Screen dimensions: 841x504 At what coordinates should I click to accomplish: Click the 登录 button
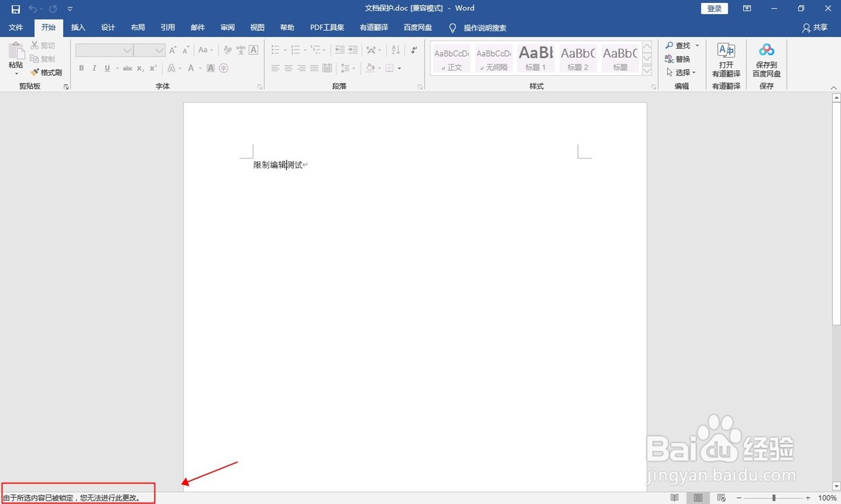[714, 8]
